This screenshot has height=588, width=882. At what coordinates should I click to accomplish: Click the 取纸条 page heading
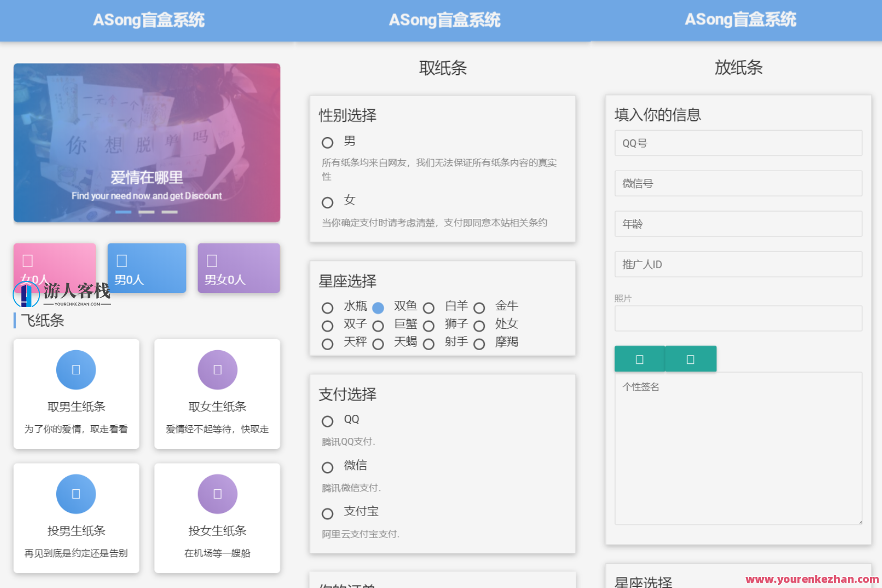pos(443,68)
